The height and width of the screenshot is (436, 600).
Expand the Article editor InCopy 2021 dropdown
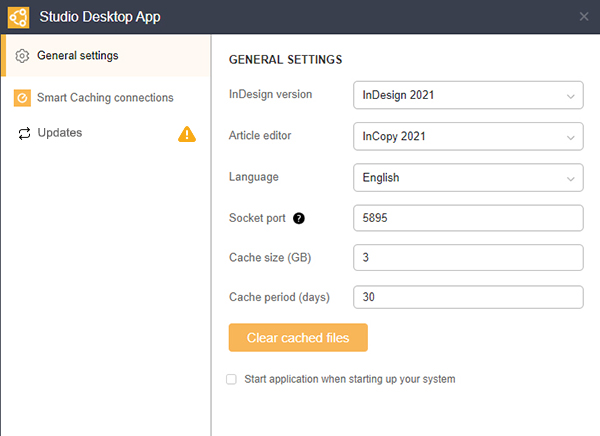point(468,136)
